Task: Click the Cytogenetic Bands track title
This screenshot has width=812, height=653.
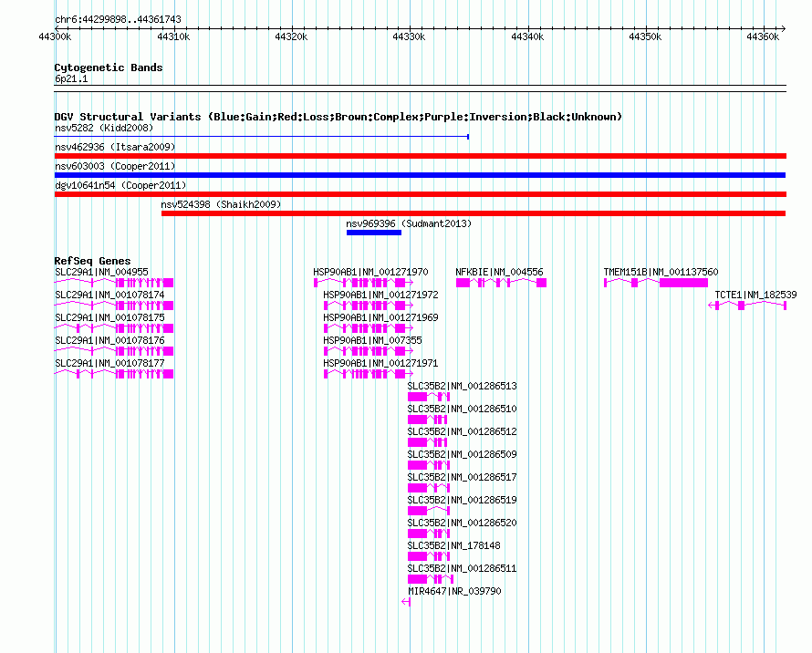Action: (x=109, y=67)
